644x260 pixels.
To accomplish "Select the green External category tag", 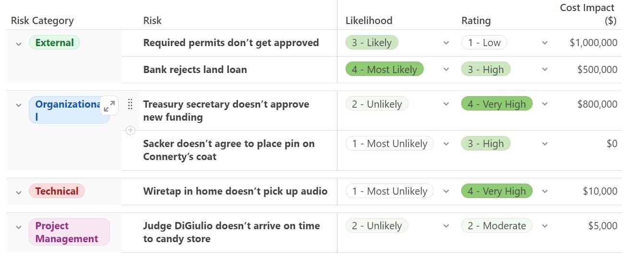I will 54,43.
